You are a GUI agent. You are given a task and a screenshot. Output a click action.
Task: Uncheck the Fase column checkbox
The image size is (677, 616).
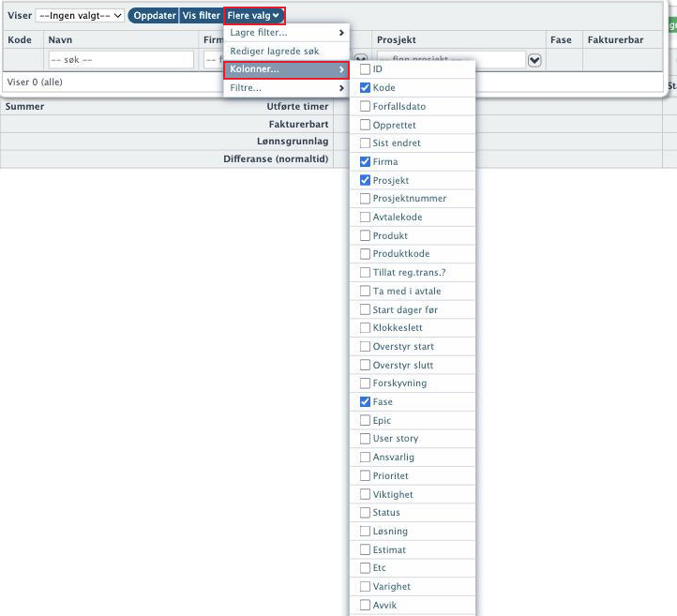[366, 401]
